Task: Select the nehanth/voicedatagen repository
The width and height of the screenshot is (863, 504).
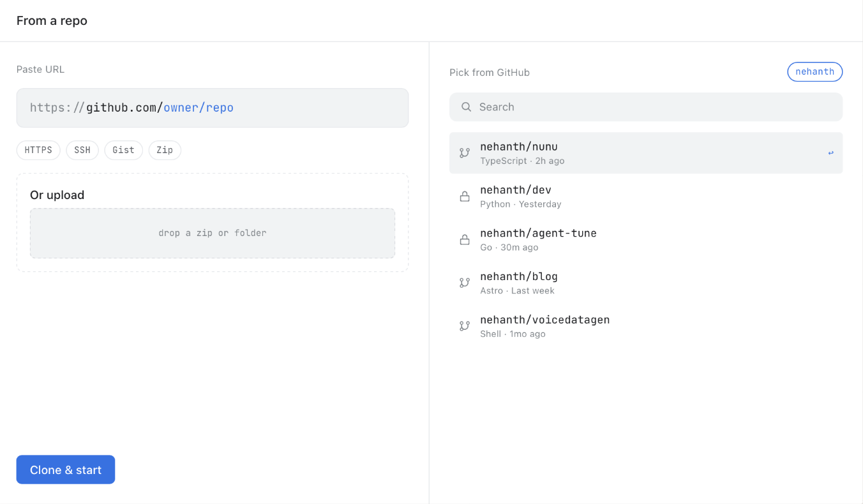Action: (646, 326)
